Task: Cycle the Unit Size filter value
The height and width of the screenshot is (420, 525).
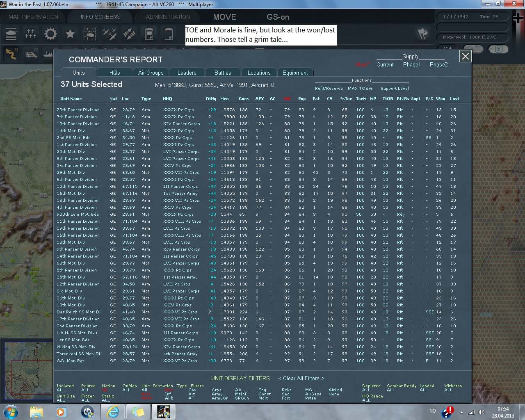Action: pyautogui.click(x=61, y=400)
